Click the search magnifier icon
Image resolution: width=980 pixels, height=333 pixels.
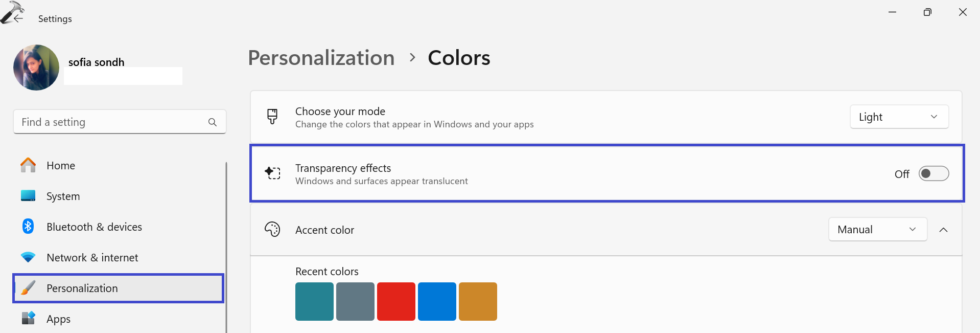pyautogui.click(x=213, y=122)
